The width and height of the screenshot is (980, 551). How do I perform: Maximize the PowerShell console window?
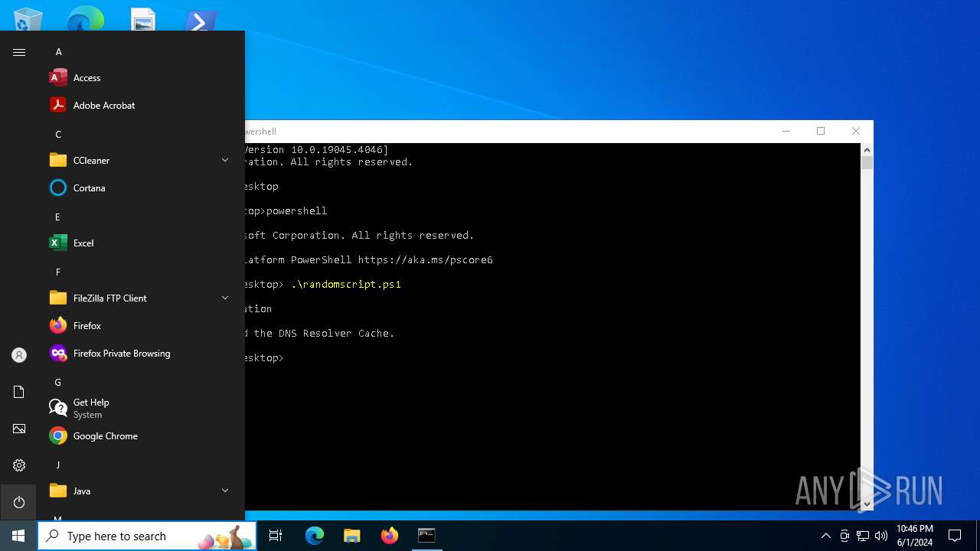tap(821, 132)
